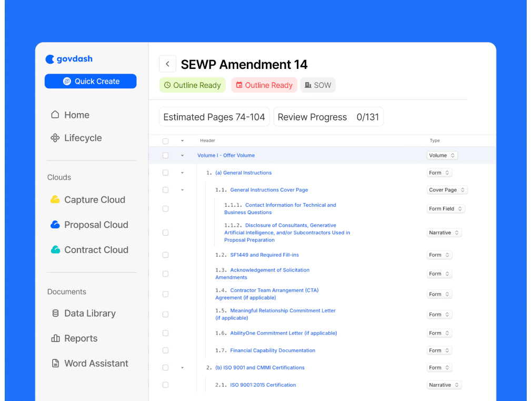Click the red Outline Ready badge

click(264, 85)
